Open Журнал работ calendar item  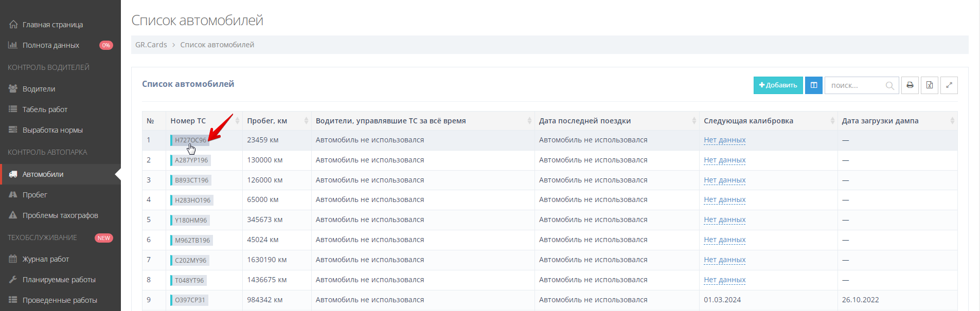tap(45, 259)
